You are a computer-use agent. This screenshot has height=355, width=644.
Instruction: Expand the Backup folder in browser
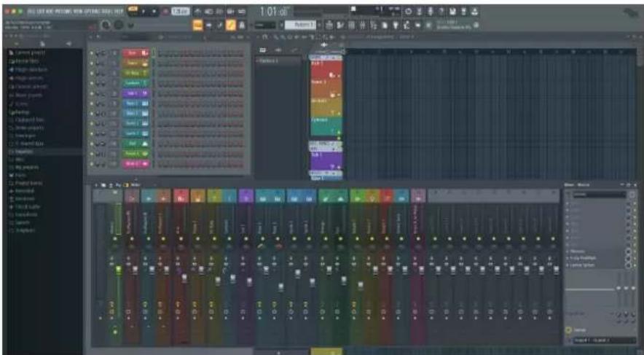click(20, 112)
